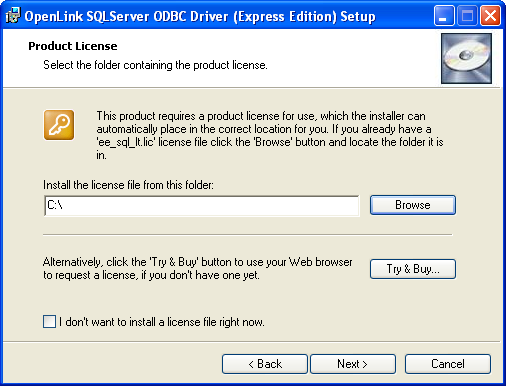Screen dimensions: 506x386
Task: Proceed with the Next button
Action: pyautogui.click(x=353, y=364)
